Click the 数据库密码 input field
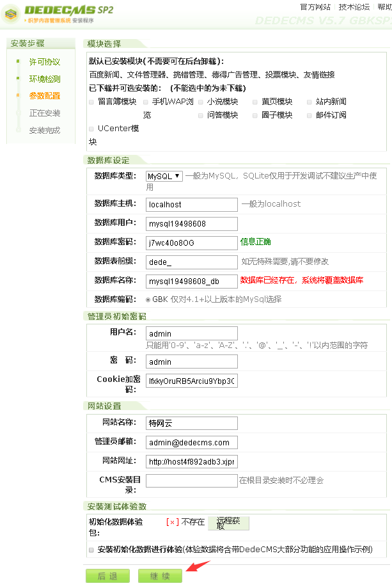Viewport: 392px width, 588px height. [x=191, y=243]
